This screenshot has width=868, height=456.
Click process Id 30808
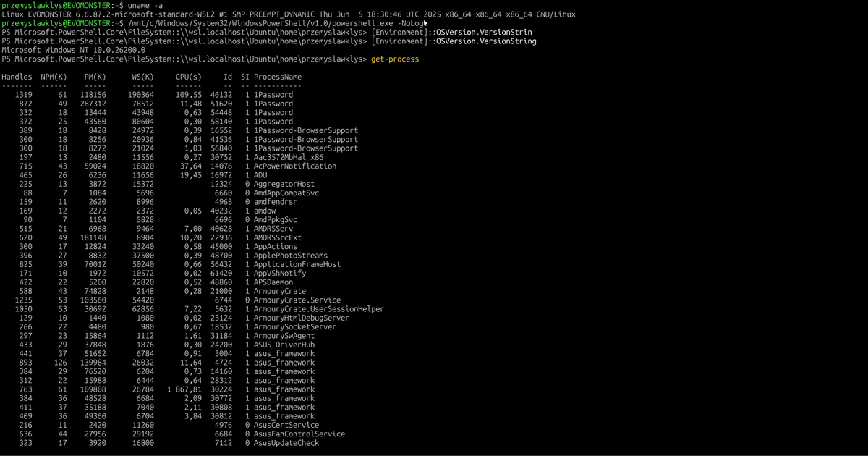click(221, 407)
